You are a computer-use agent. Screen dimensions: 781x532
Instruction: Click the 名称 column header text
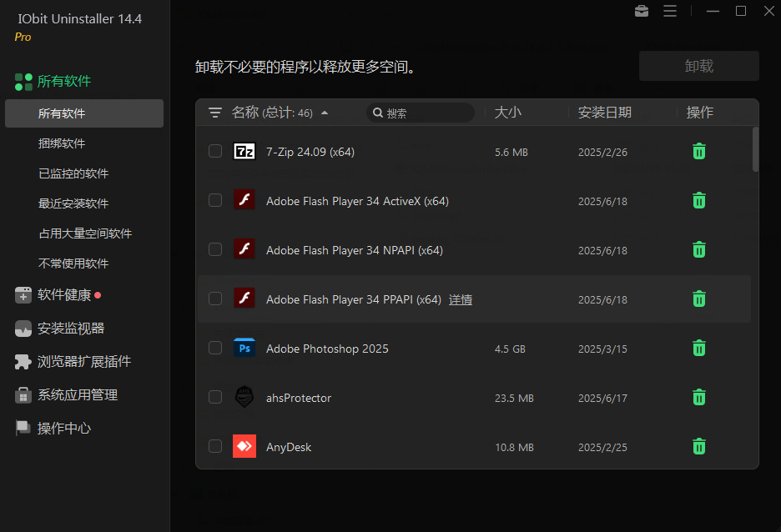[245, 113]
